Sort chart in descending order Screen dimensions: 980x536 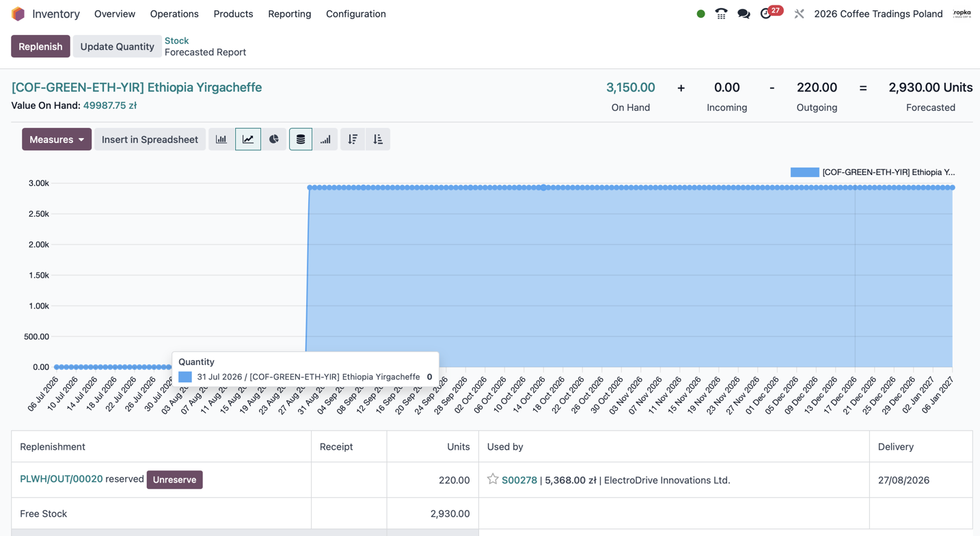tap(353, 139)
